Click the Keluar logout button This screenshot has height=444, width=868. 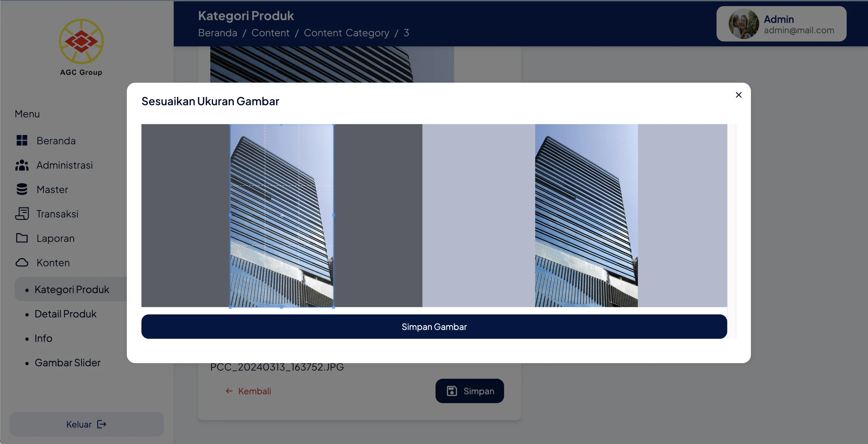pyautogui.click(x=87, y=424)
